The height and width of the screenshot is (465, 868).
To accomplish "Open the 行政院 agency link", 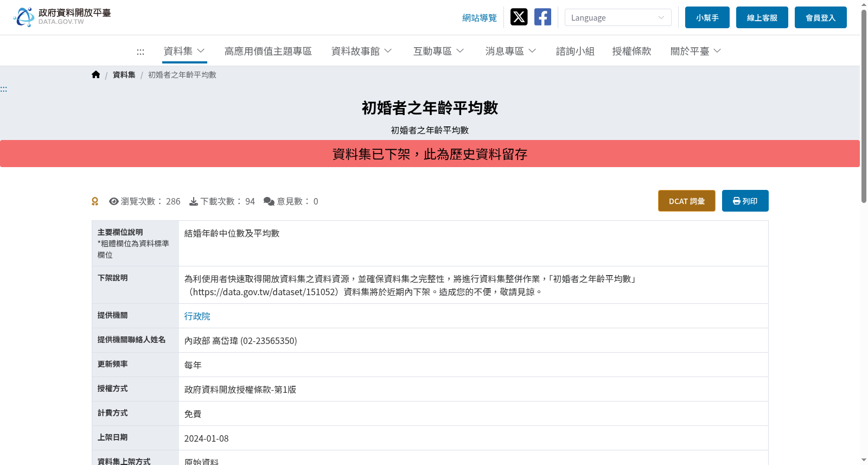I will click(197, 316).
